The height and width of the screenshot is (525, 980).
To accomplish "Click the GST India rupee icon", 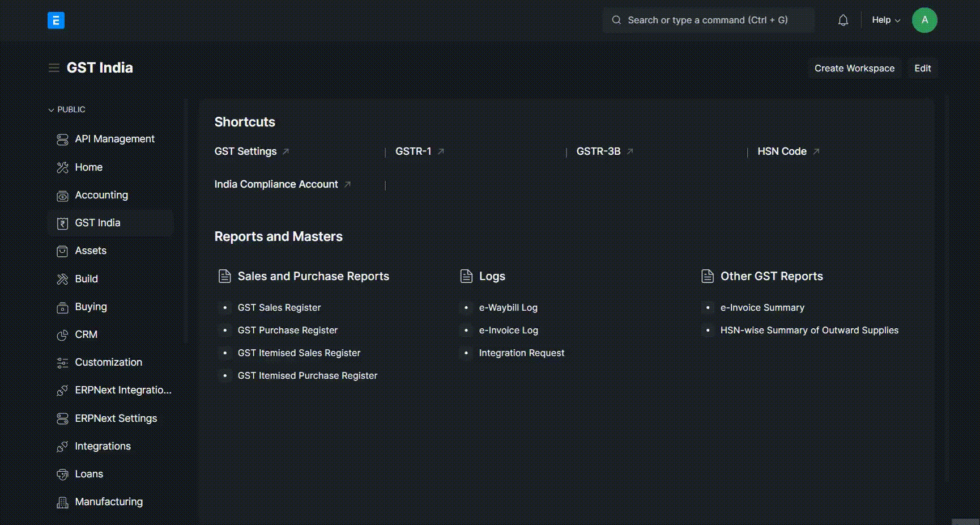I will pyautogui.click(x=62, y=223).
